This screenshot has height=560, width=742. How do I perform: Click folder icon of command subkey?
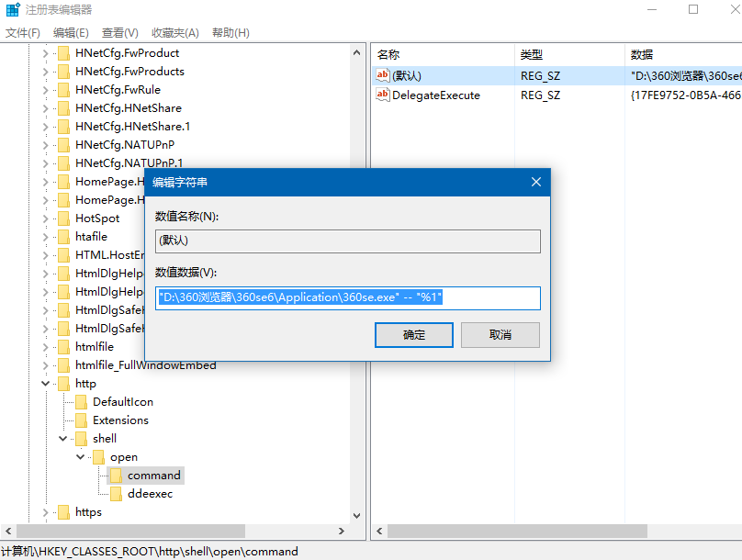click(117, 476)
